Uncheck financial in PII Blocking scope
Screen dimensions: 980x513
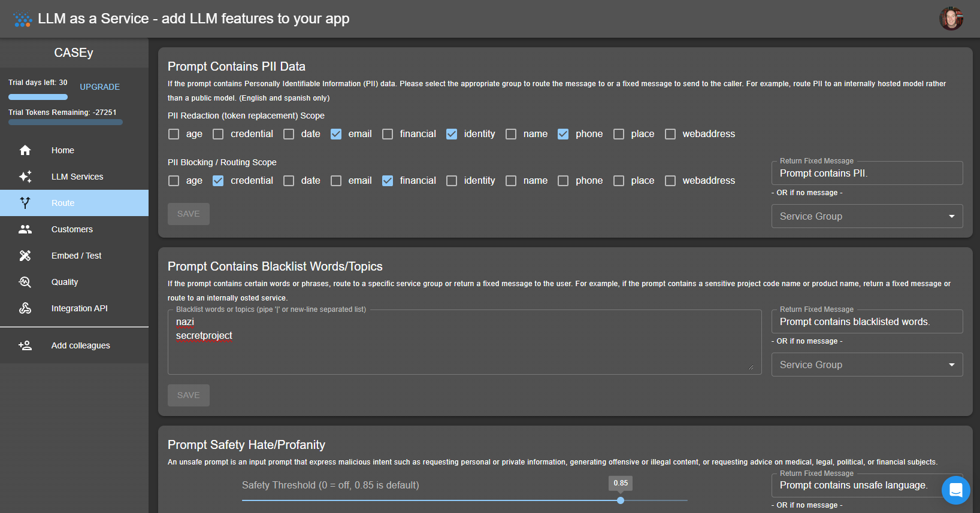pyautogui.click(x=388, y=181)
